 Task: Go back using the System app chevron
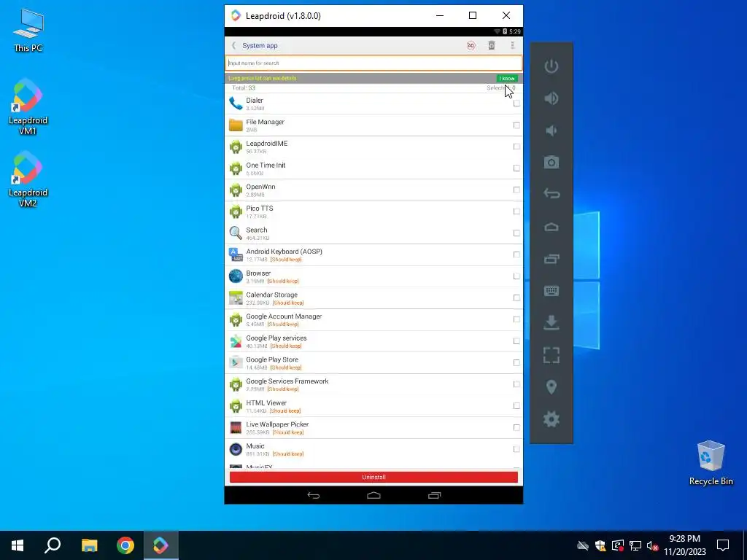[233, 46]
